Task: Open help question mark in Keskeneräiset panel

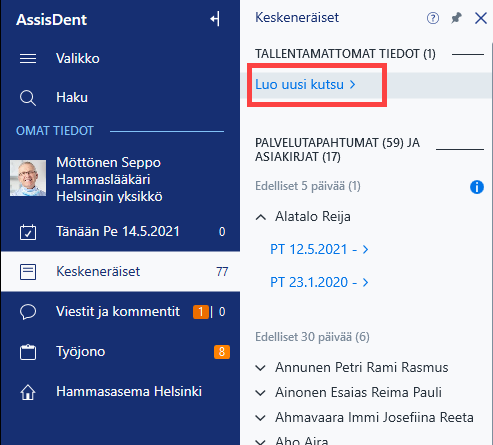Action: coord(433,18)
